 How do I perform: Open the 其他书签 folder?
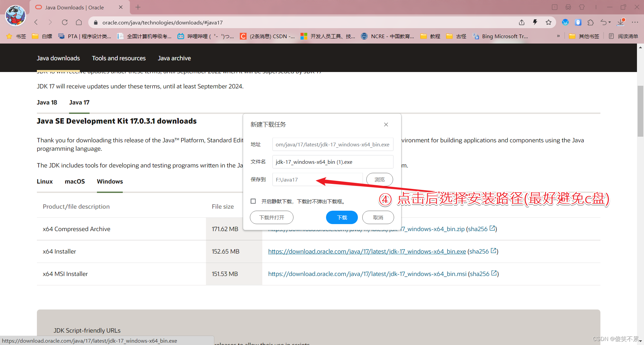point(584,36)
